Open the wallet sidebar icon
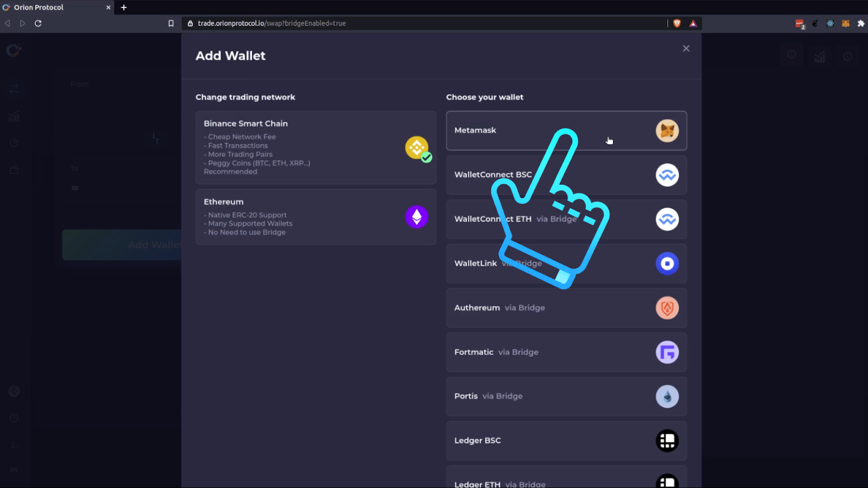 [x=14, y=170]
